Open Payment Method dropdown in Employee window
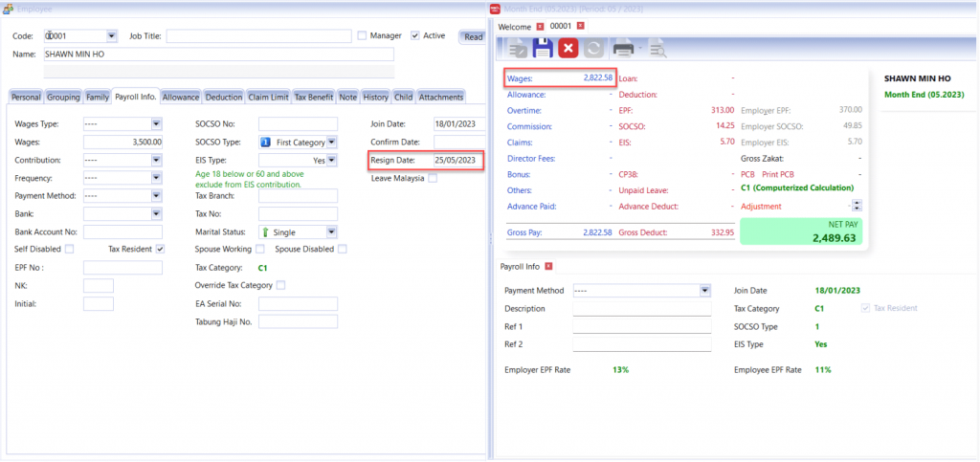Image resolution: width=980 pixels, height=462 pixels. tap(156, 196)
